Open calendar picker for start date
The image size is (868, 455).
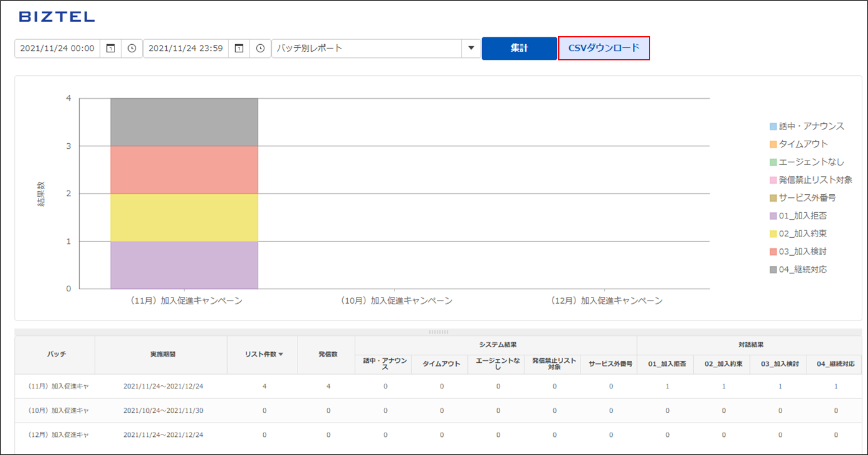click(x=110, y=49)
